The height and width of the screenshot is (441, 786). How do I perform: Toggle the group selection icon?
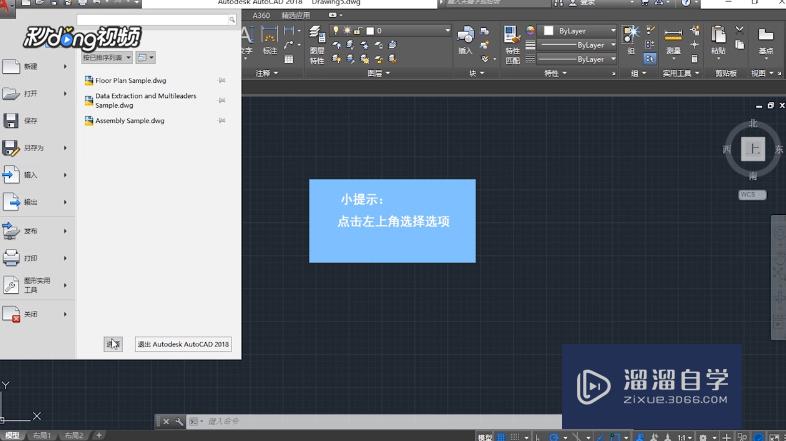coord(650,59)
